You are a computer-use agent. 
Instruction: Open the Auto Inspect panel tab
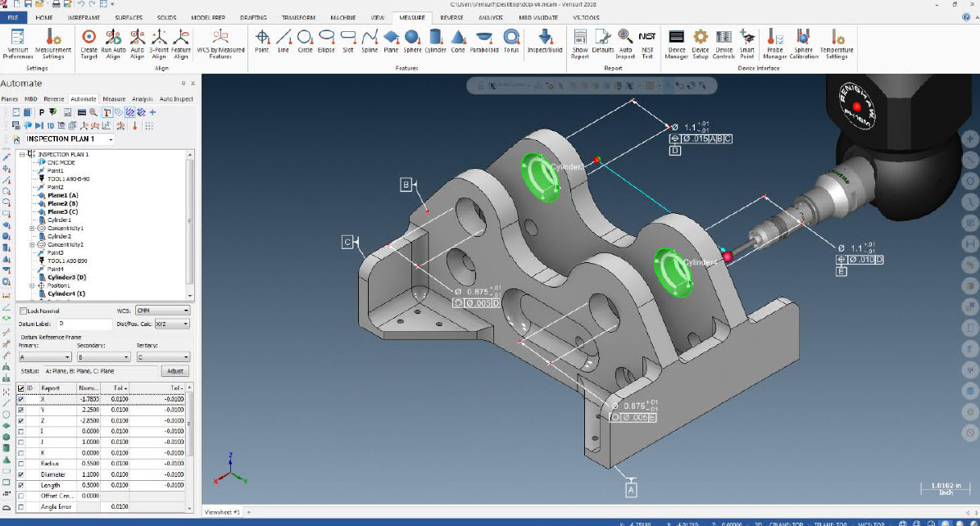[176, 98]
